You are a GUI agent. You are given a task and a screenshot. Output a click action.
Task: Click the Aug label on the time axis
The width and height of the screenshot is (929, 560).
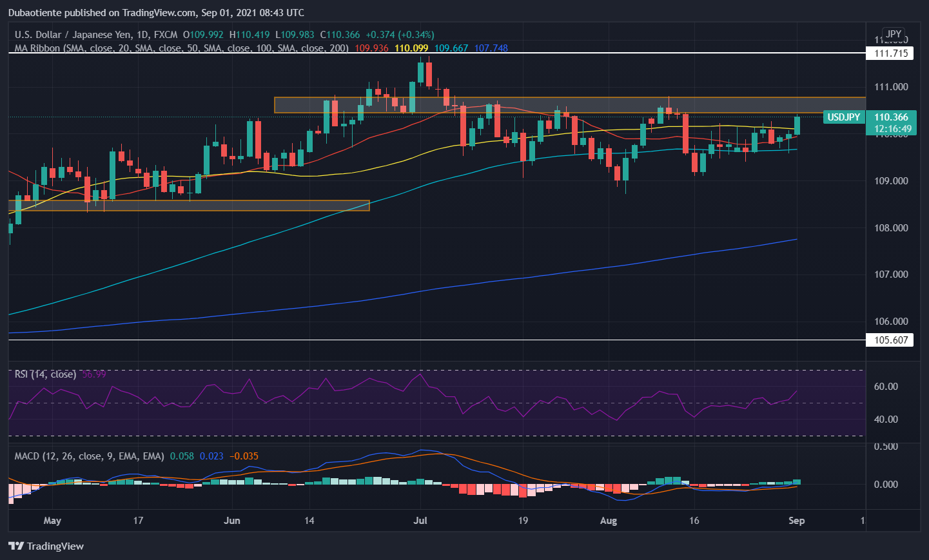tap(609, 521)
